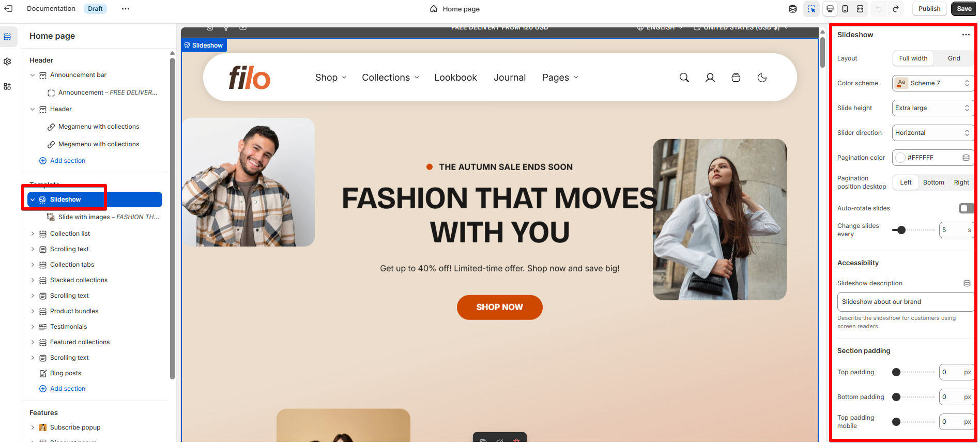Click Add section under Header group

(63, 161)
